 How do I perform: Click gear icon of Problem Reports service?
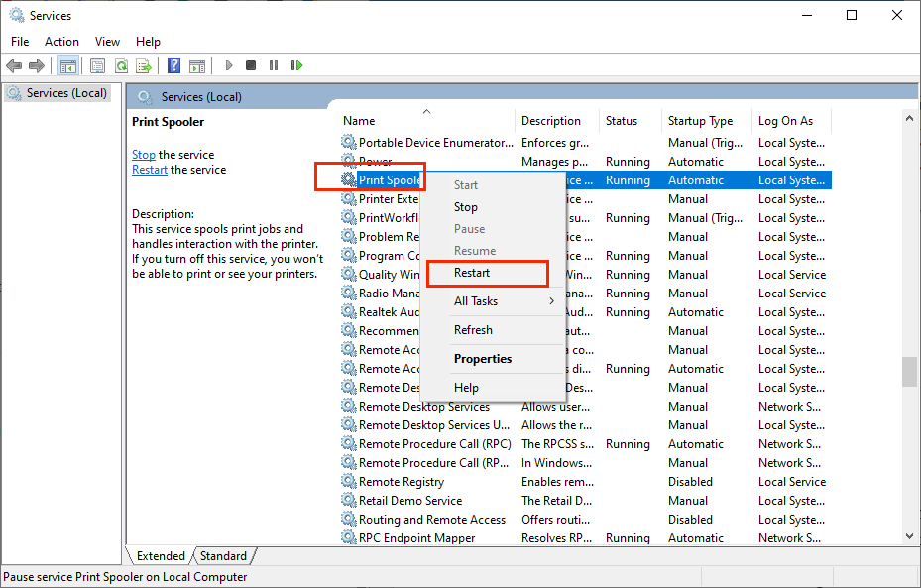pyautogui.click(x=349, y=237)
